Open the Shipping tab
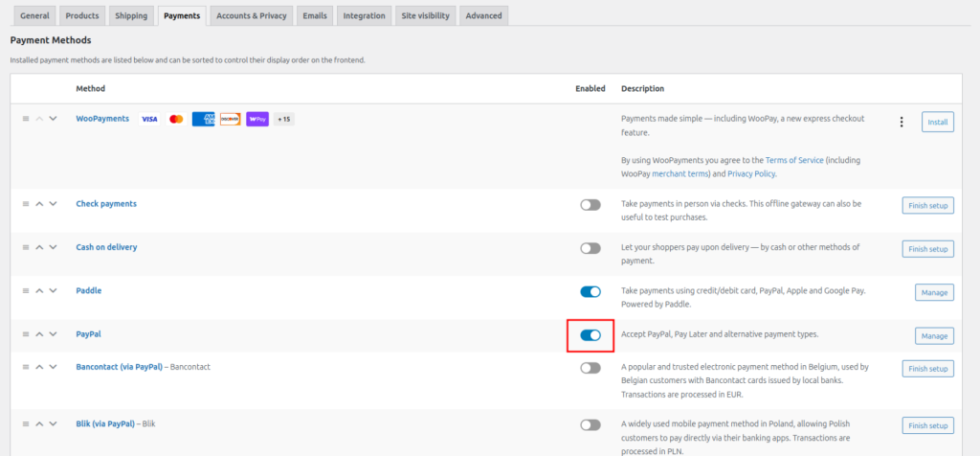 [131, 15]
